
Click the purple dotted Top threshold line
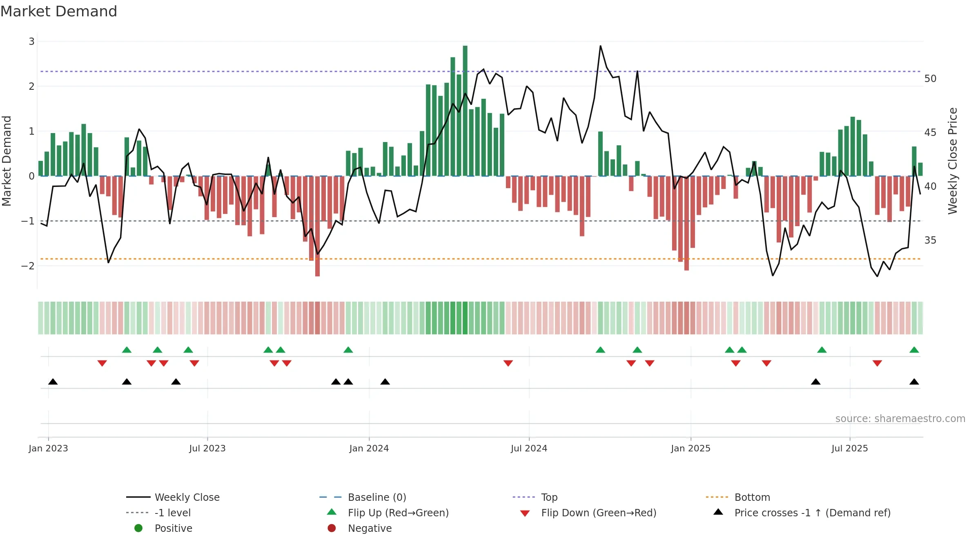click(x=480, y=71)
